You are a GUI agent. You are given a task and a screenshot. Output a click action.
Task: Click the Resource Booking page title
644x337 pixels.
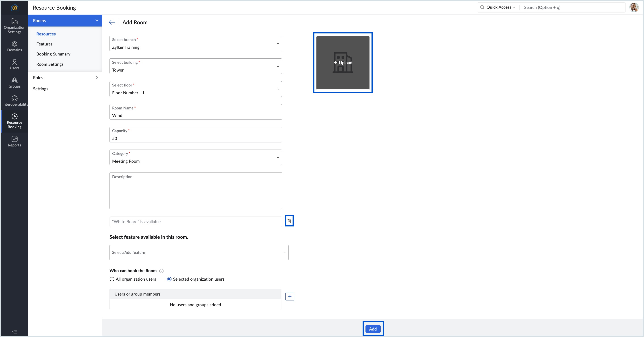coord(54,8)
